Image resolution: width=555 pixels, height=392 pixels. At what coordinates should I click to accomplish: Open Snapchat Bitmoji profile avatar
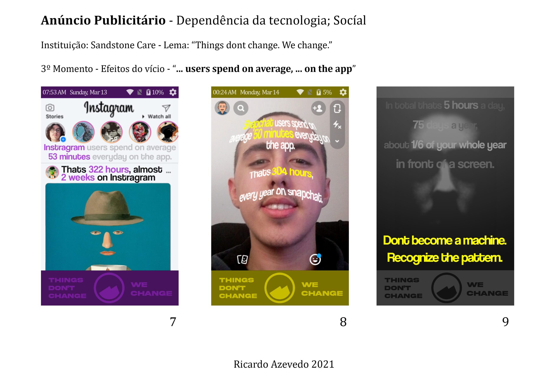(x=222, y=108)
